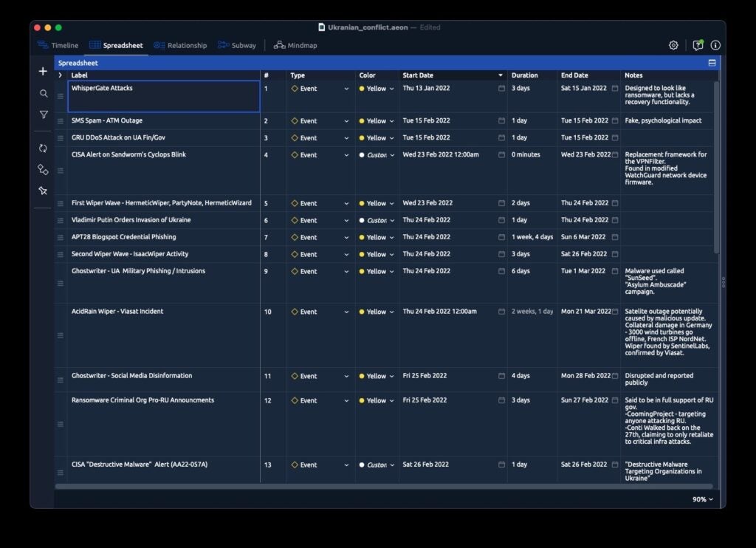
Task: Click the Subway view label
Action: click(x=243, y=45)
